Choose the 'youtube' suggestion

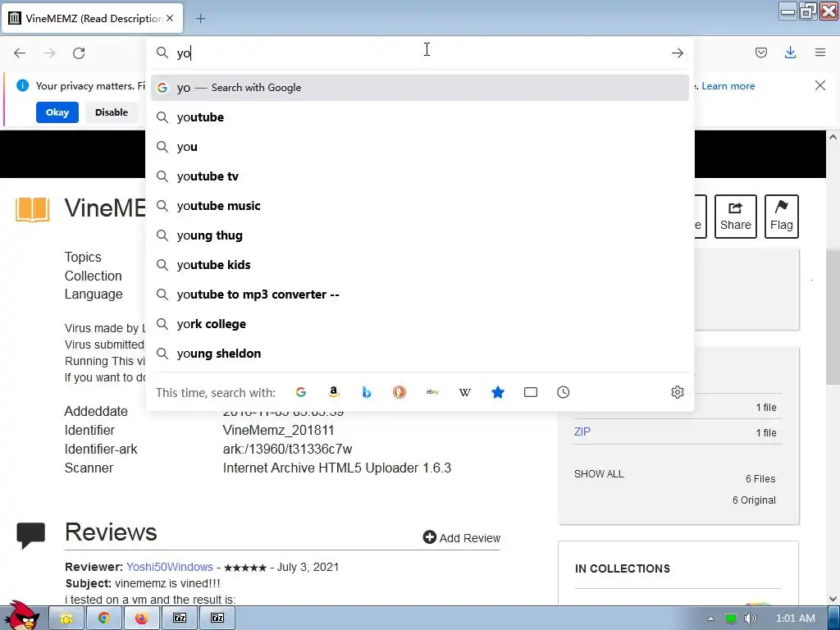419,117
